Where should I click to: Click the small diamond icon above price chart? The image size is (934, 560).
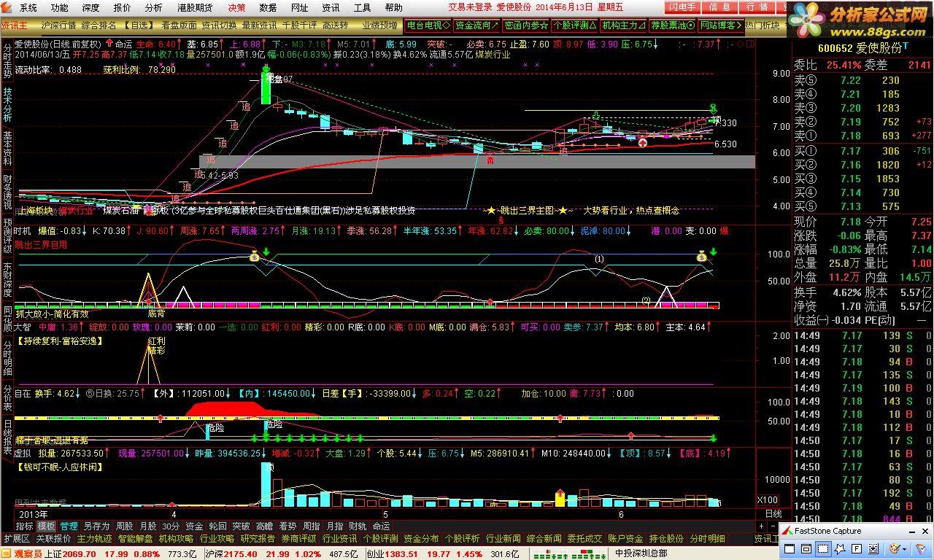coord(741,44)
